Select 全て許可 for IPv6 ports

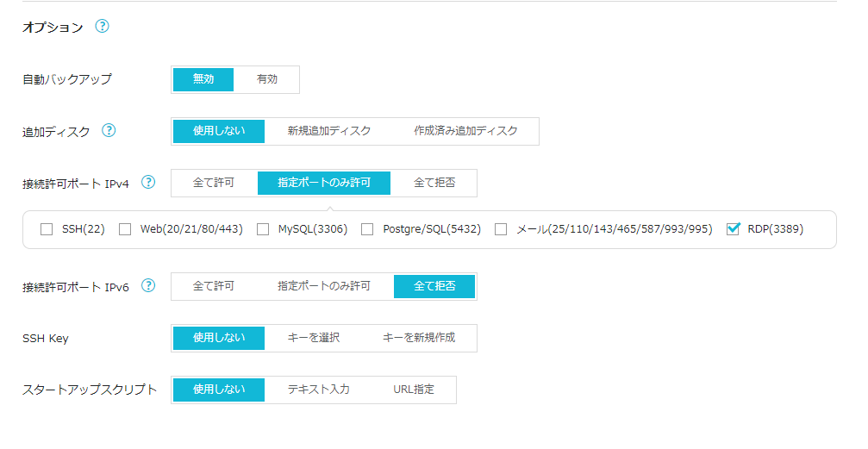[x=214, y=286]
